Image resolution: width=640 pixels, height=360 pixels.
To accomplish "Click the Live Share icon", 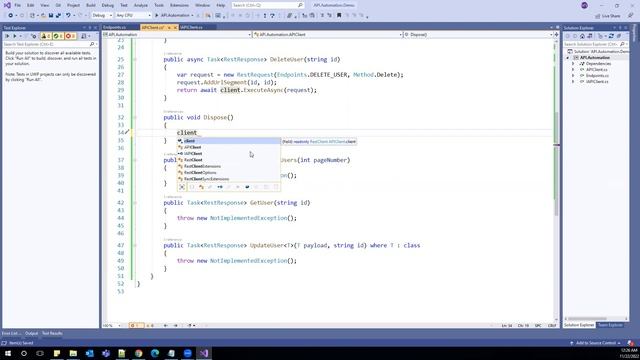I will tap(598, 16).
